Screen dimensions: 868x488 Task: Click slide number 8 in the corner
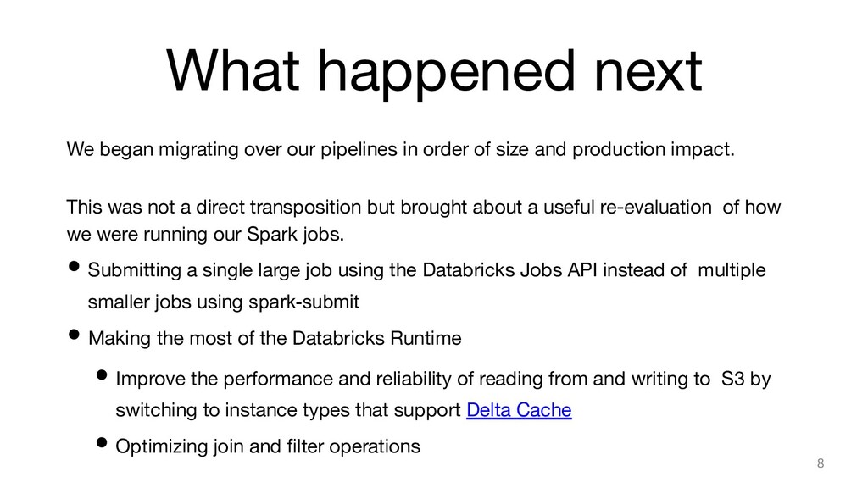pyautogui.click(x=821, y=463)
